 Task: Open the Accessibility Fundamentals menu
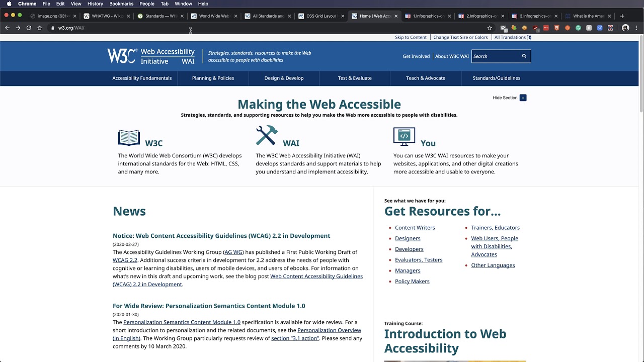point(142,78)
